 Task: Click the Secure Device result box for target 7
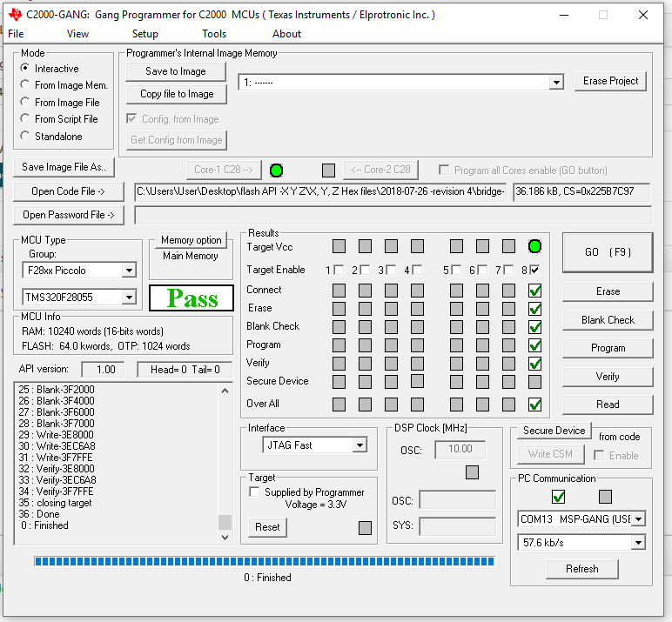508,382
